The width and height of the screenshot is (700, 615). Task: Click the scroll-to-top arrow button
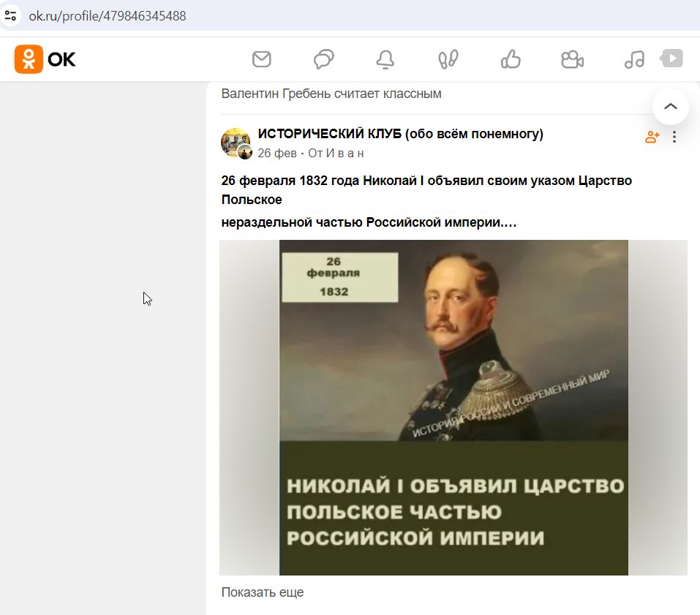(x=671, y=106)
